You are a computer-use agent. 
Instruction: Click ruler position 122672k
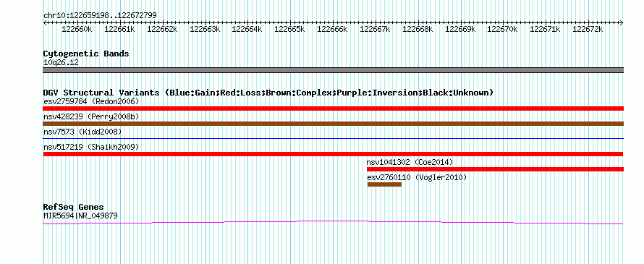588,29
